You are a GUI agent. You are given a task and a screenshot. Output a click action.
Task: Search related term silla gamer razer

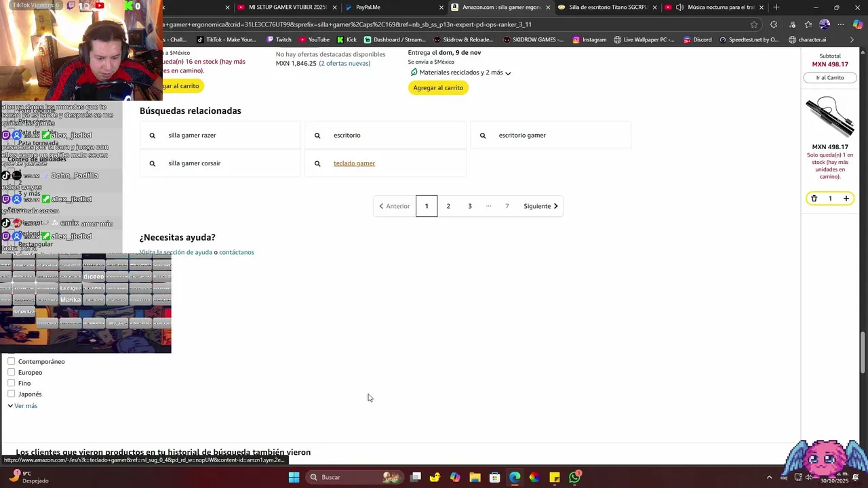(x=220, y=136)
